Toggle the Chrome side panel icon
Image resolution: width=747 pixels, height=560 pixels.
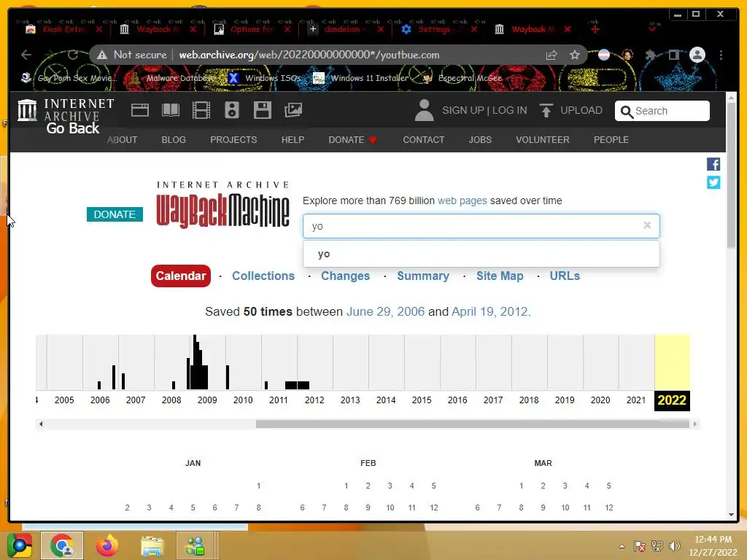pyautogui.click(x=673, y=55)
